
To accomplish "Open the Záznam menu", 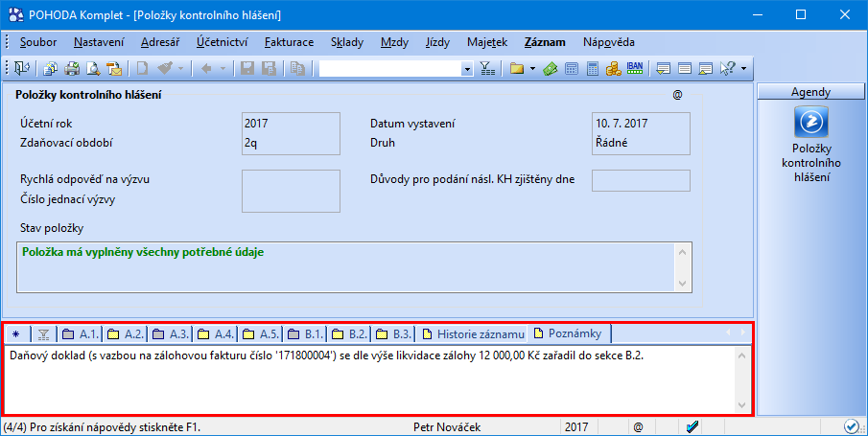I will tap(546, 42).
